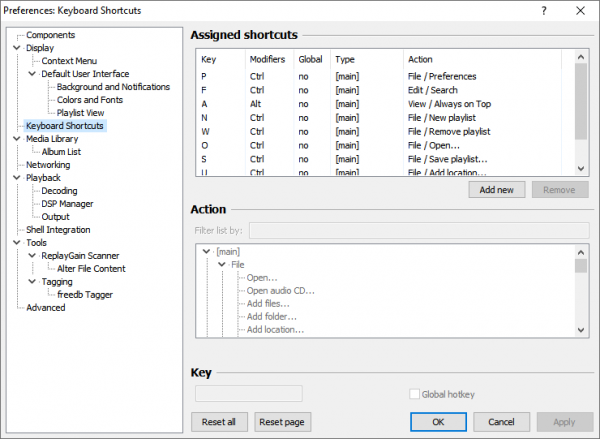Select 'Open audio CD…' in Action tree
The width and height of the screenshot is (600, 439).
[x=279, y=291]
